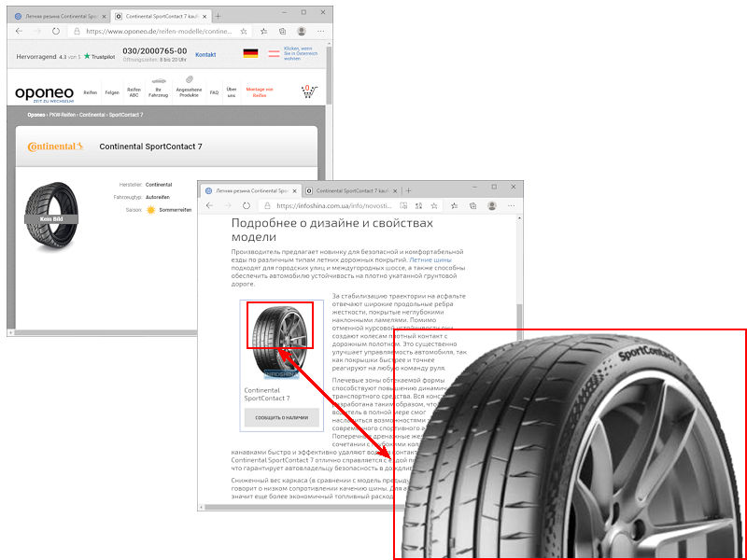Click the Sommerreifen season text
This screenshot has height=560, width=747.
click(x=176, y=209)
